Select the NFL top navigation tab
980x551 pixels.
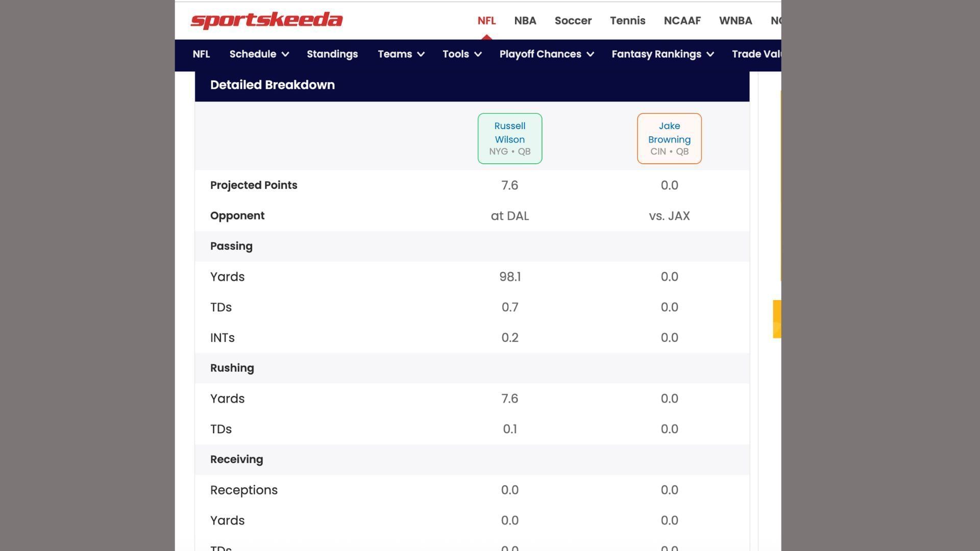pos(486,20)
